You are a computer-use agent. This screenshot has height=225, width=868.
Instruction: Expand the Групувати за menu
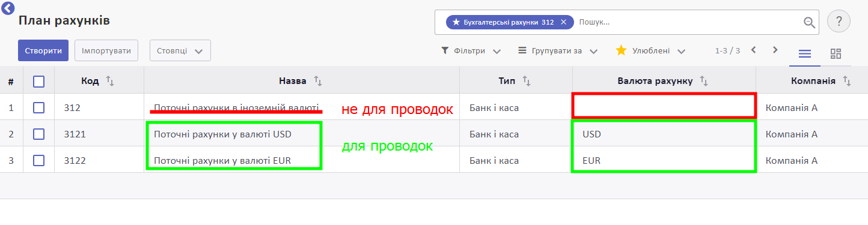557,51
